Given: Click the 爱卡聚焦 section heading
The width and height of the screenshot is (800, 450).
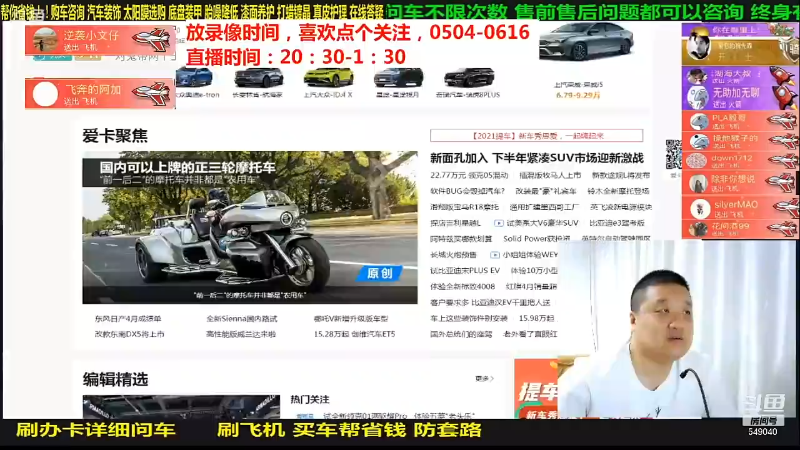Looking at the screenshot, I should pos(115,136).
